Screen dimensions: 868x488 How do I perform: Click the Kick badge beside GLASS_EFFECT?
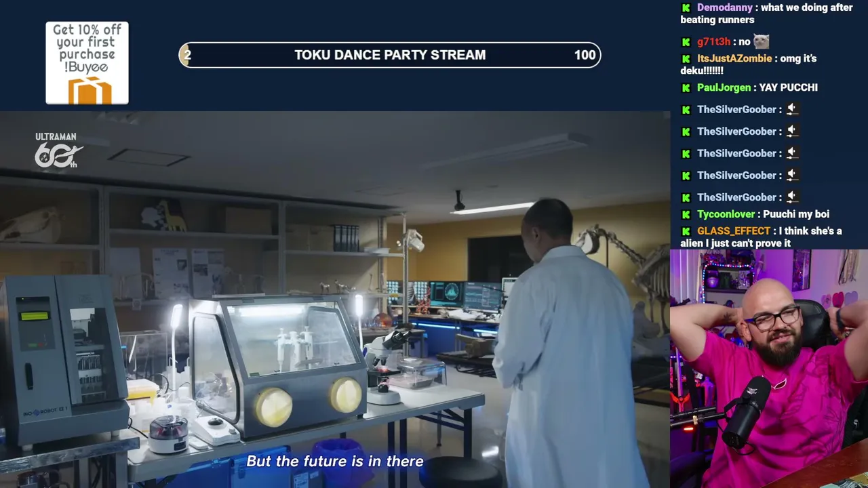pyautogui.click(x=686, y=232)
